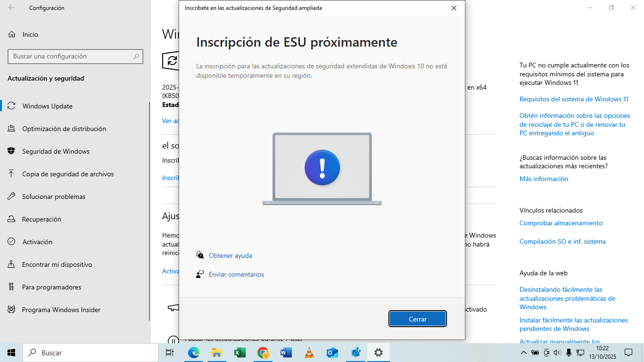Click the Settings gear on taskbar
Screen dimensions: 644x362
click(379, 353)
